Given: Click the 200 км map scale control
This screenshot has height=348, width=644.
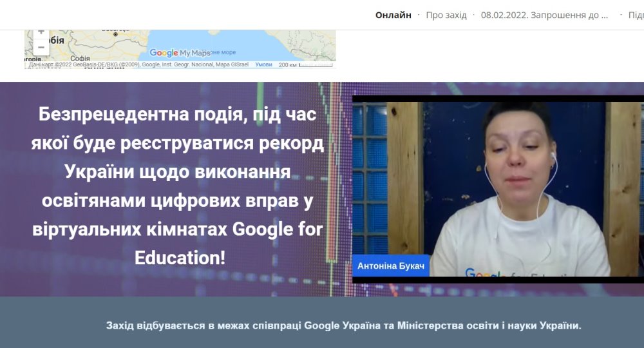Looking at the screenshot, I should tap(305, 64).
